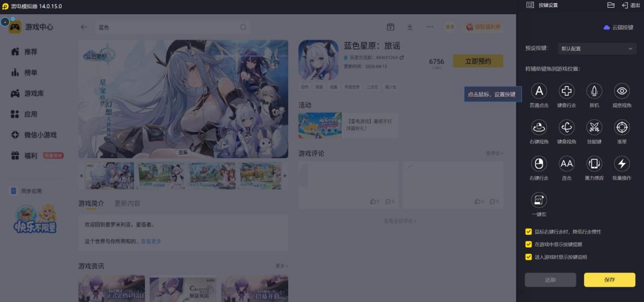Click 去评论 link in reviews
The width and height of the screenshot is (644, 302).
(494, 154)
